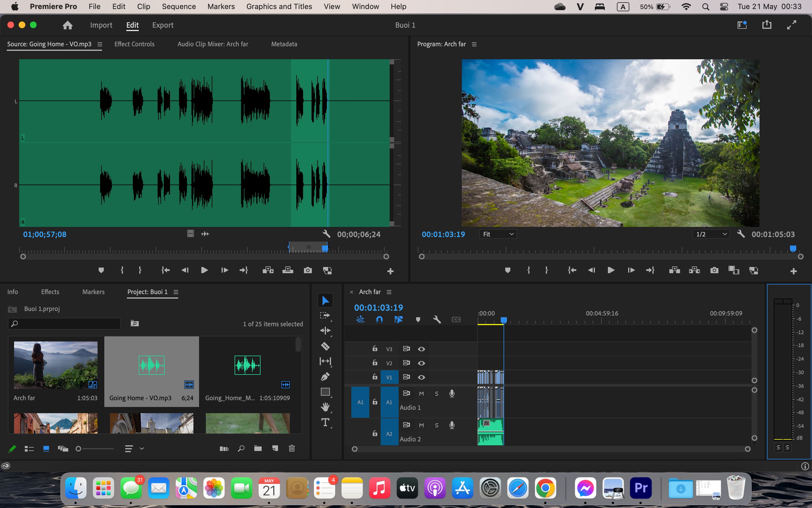Screen dimensions: 812x508
Task: Open Source panel hamburger menu
Action: [x=100, y=44]
